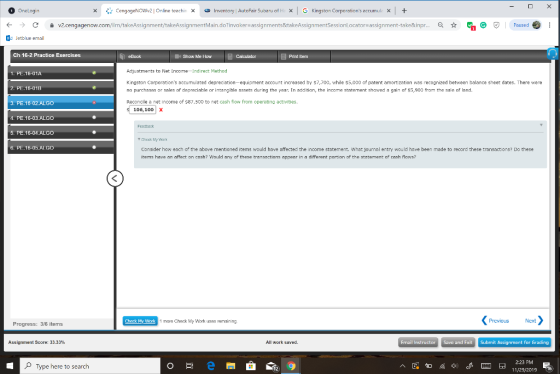The width and height of the screenshot is (560, 374).
Task: Click the browser address bar URL
Action: point(243,25)
